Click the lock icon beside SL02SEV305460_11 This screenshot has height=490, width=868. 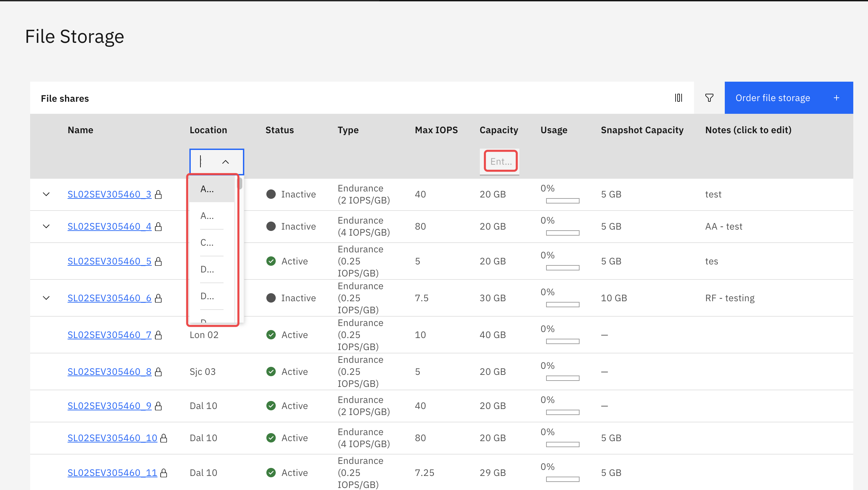(164, 473)
